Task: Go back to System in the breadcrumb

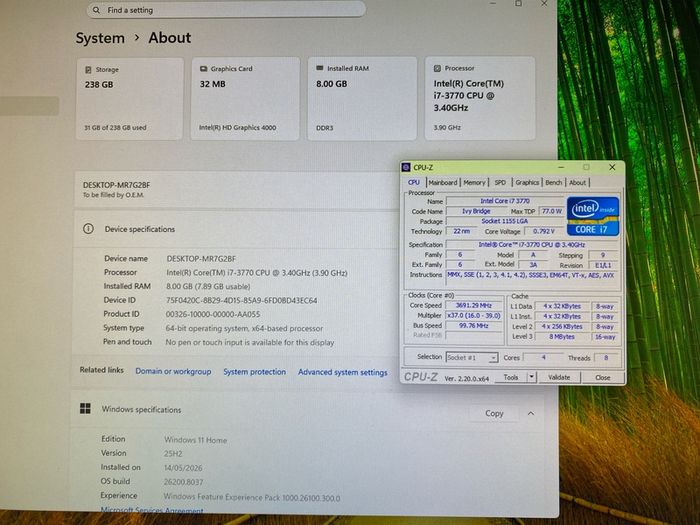Action: click(x=100, y=38)
